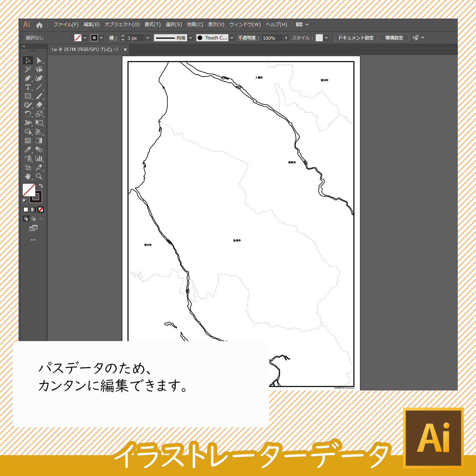The width and height of the screenshot is (476, 476).
Task: Select the Scale tool
Action: [x=39, y=114]
